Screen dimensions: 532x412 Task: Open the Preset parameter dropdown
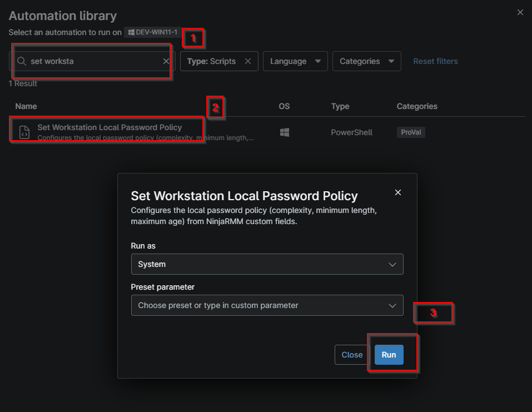coord(267,305)
